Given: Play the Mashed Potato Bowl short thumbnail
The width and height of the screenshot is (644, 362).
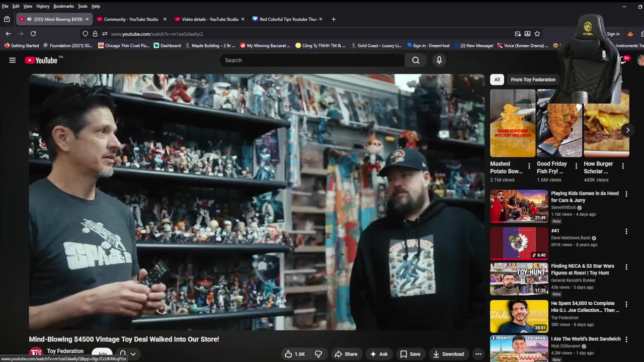Looking at the screenshot, I should (x=513, y=123).
